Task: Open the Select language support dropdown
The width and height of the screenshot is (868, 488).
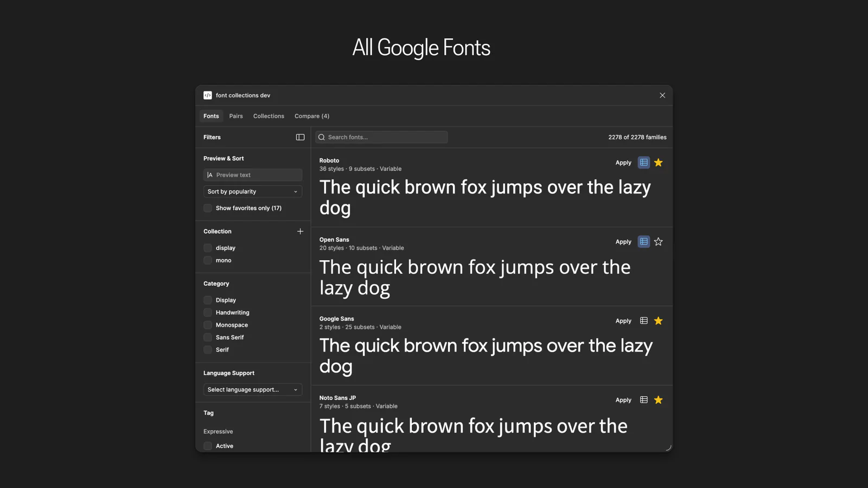Action: coord(253,390)
